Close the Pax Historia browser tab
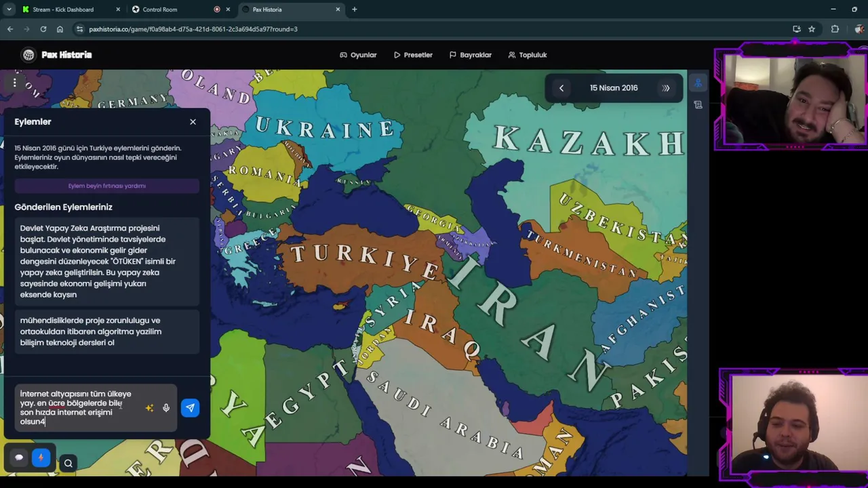 tap(338, 9)
